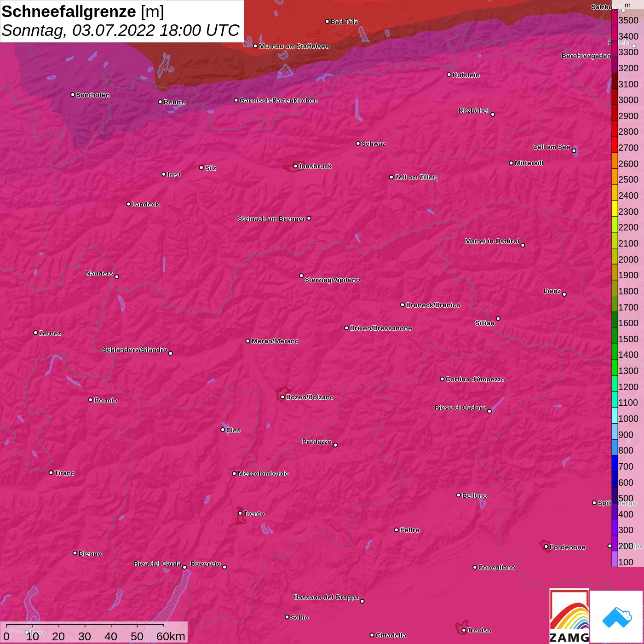Click the Innsbruck city marker

(295, 166)
